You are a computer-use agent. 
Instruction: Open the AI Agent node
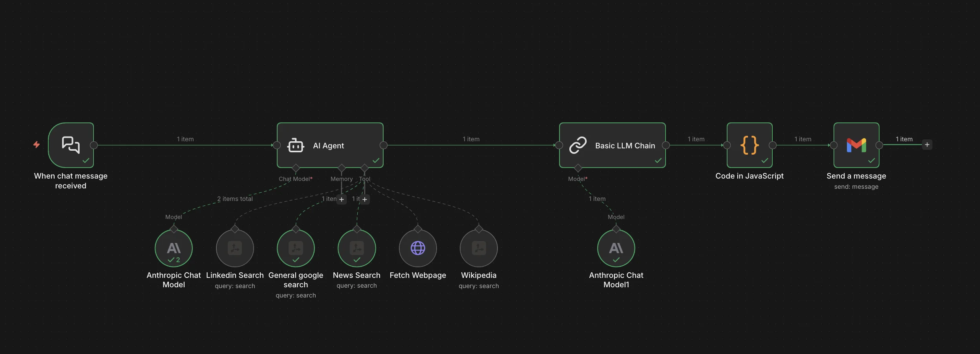[330, 145]
